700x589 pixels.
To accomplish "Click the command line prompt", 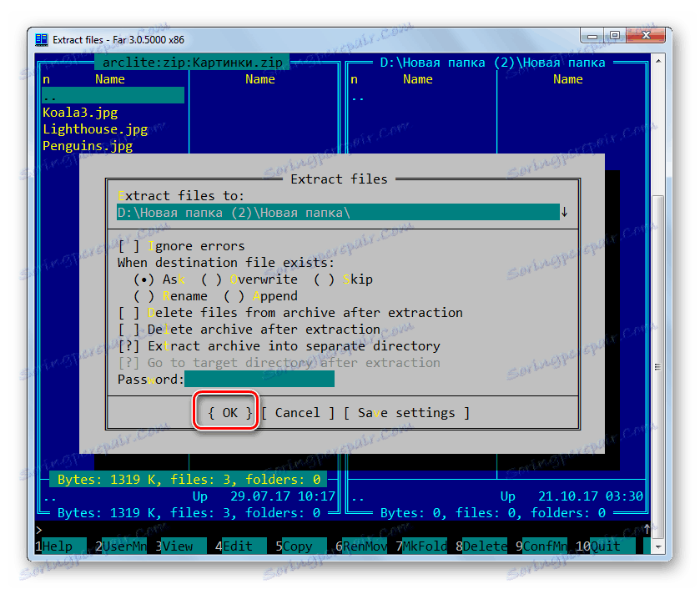I will click(39, 530).
